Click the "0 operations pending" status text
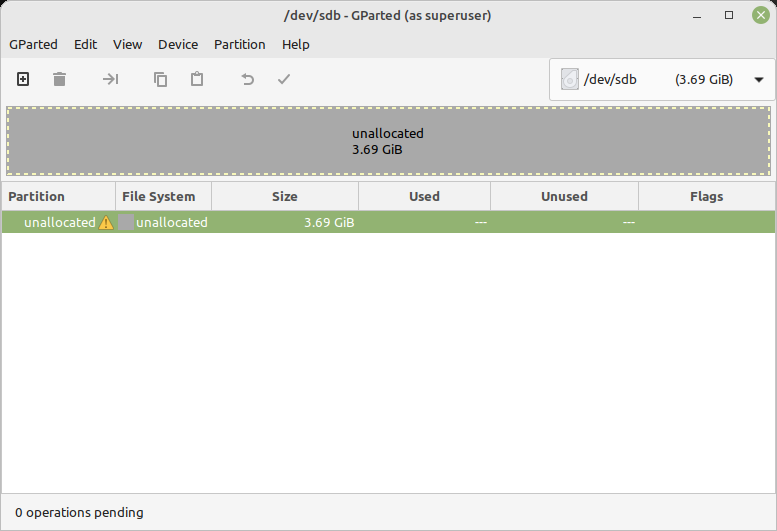Screen dimensions: 777x531 79,513
